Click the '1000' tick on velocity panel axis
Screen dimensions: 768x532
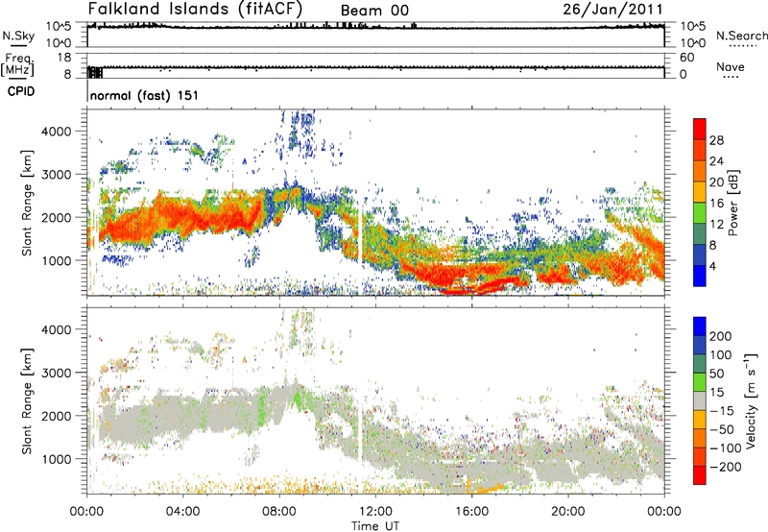(57, 459)
